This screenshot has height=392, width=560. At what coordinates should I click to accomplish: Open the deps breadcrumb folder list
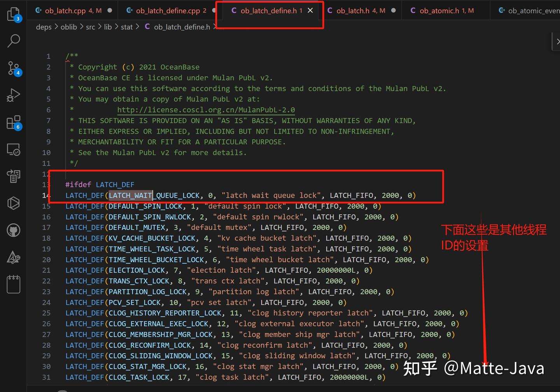(x=44, y=27)
